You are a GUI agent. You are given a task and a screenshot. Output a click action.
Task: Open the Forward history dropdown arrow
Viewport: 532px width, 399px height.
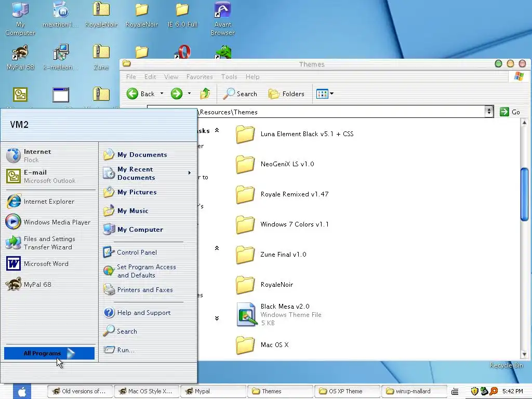pyautogui.click(x=189, y=94)
